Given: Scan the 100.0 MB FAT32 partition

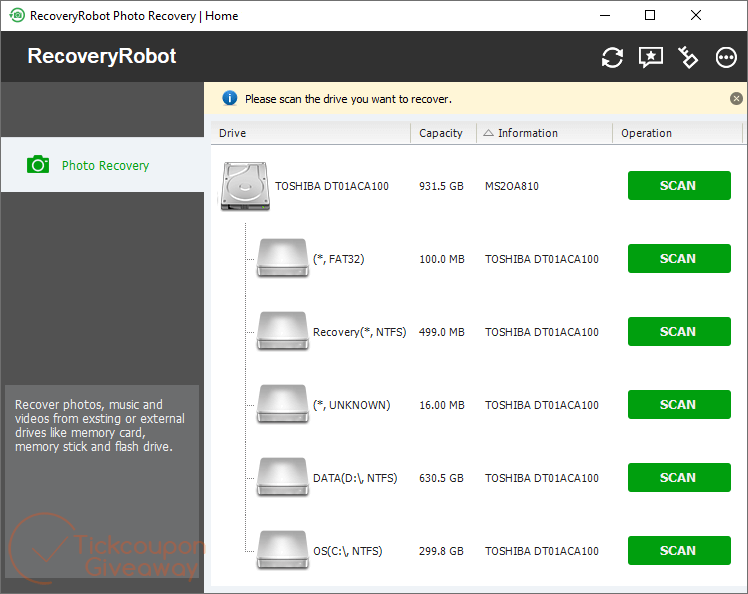Looking at the screenshot, I should point(678,259).
